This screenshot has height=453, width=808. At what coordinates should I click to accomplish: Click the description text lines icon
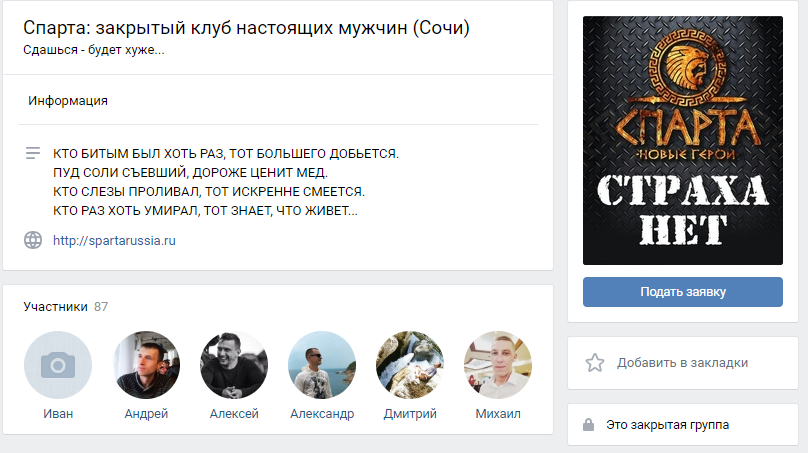point(33,153)
